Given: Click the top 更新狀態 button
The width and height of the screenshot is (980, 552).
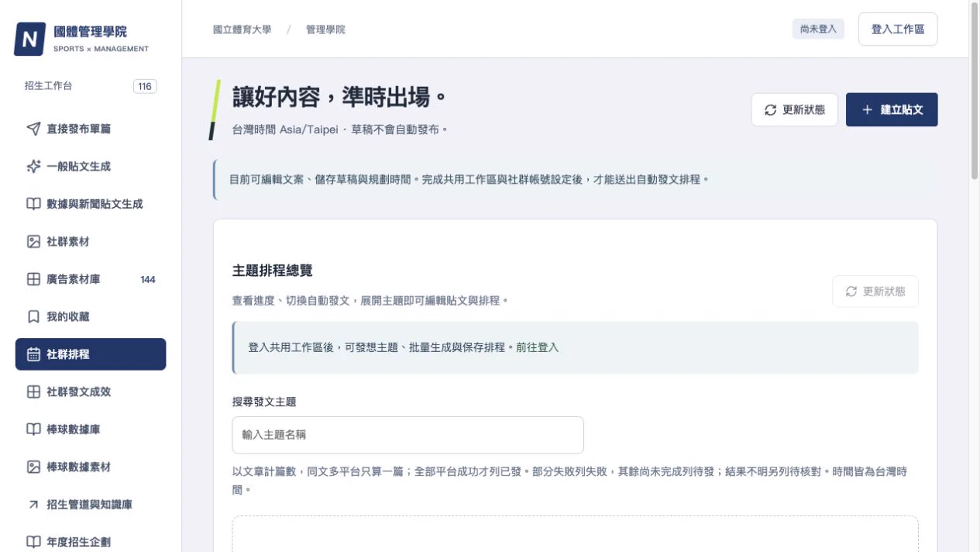Looking at the screenshot, I should (x=794, y=110).
